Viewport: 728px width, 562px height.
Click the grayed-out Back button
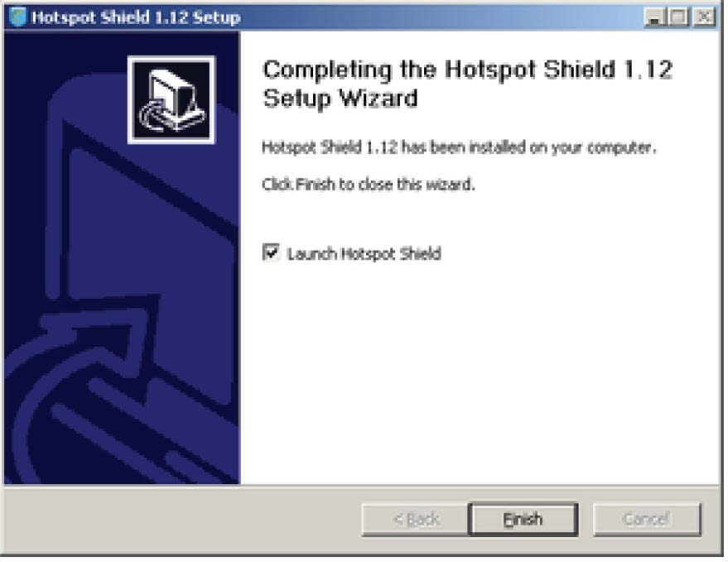point(415,519)
